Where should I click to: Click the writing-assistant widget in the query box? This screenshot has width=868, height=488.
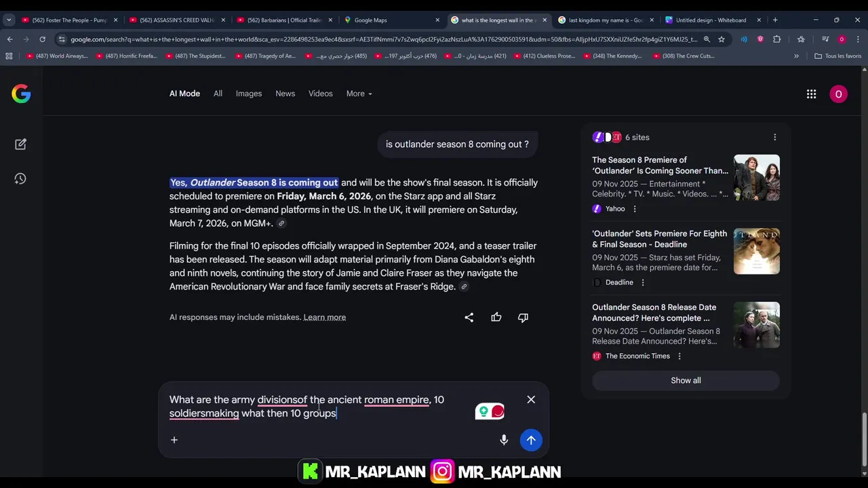490,411
